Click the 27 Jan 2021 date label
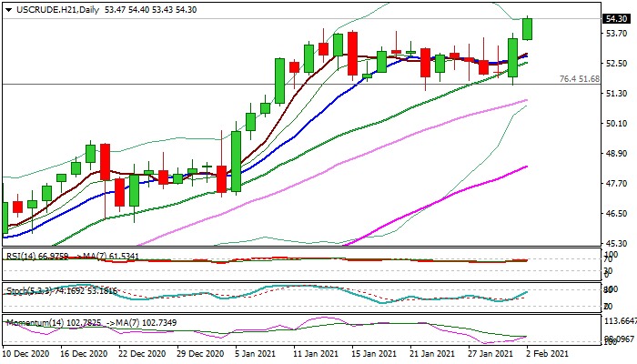Image resolution: width=637 pixels, height=364 pixels. tap(490, 353)
